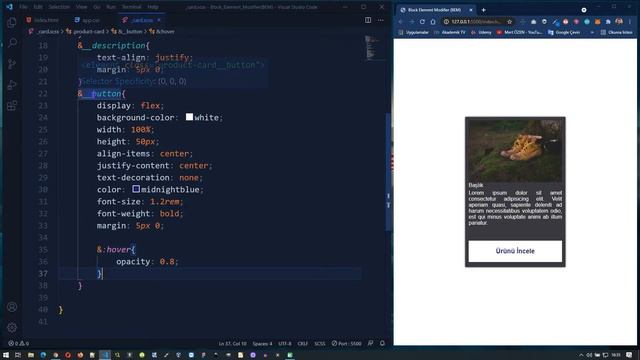Viewport: 640px width, 360px height.
Task: Click the Ürünü İncele button in browser
Action: (515, 251)
